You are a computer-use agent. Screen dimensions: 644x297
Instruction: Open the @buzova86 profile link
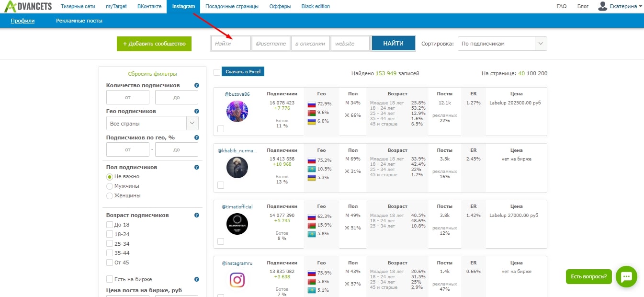click(x=237, y=94)
